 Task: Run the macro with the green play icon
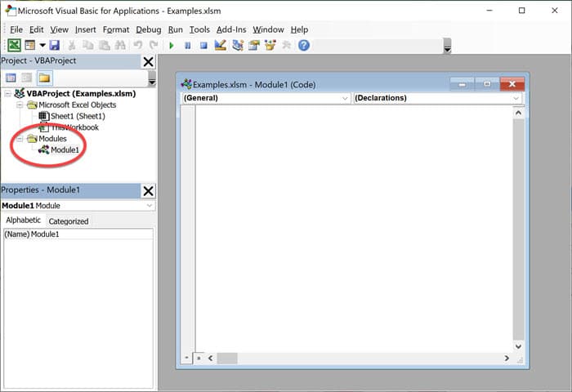[172, 46]
